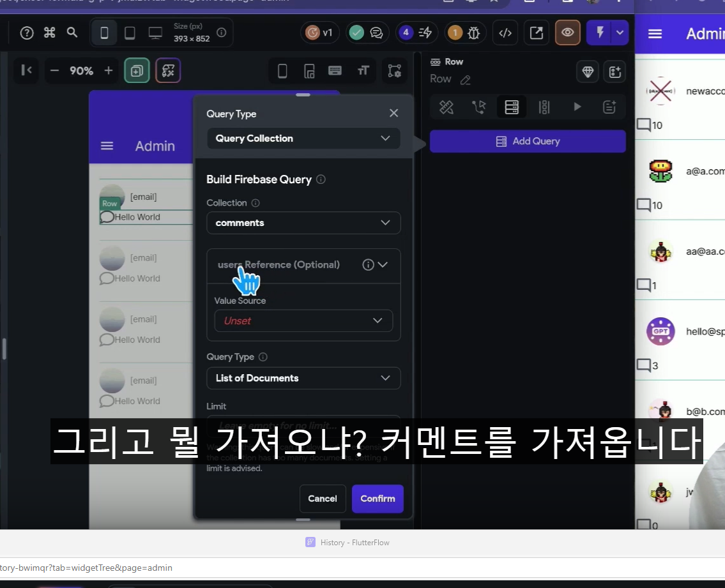Click the Collection info icon

coord(256,203)
